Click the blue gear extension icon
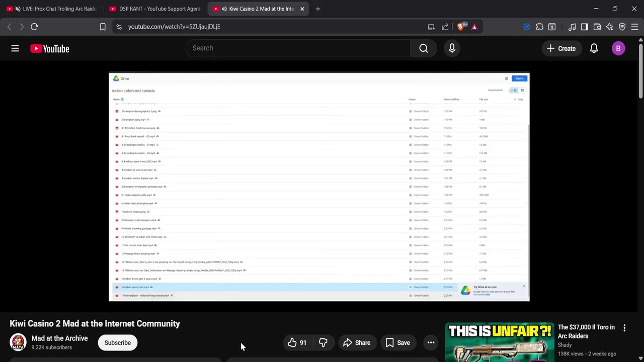This screenshot has height=362, width=644. point(527,27)
